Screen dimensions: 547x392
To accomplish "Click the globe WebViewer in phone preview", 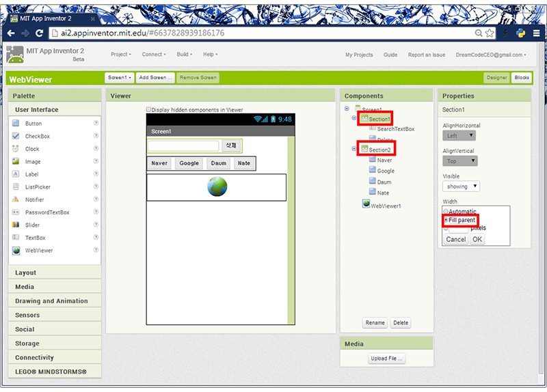I will pos(217,186).
